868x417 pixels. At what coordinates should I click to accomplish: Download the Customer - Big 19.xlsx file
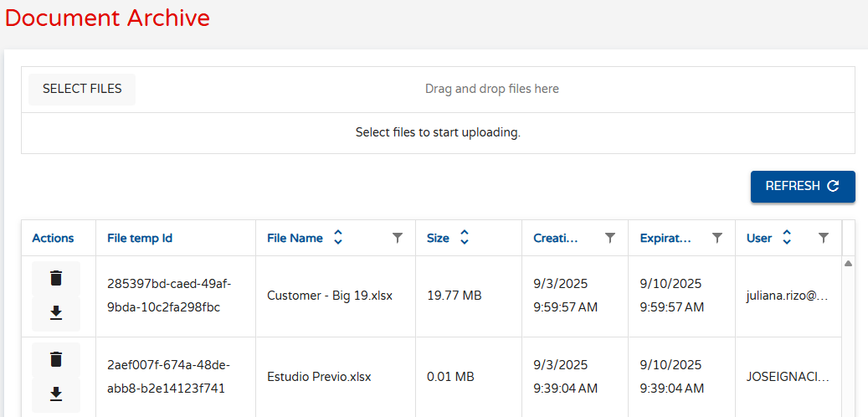[56, 313]
